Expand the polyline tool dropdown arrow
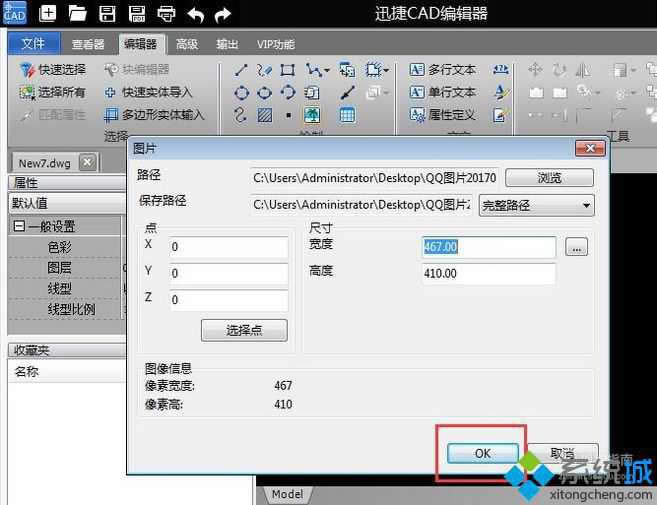Image resolution: width=657 pixels, height=505 pixels. point(327,70)
